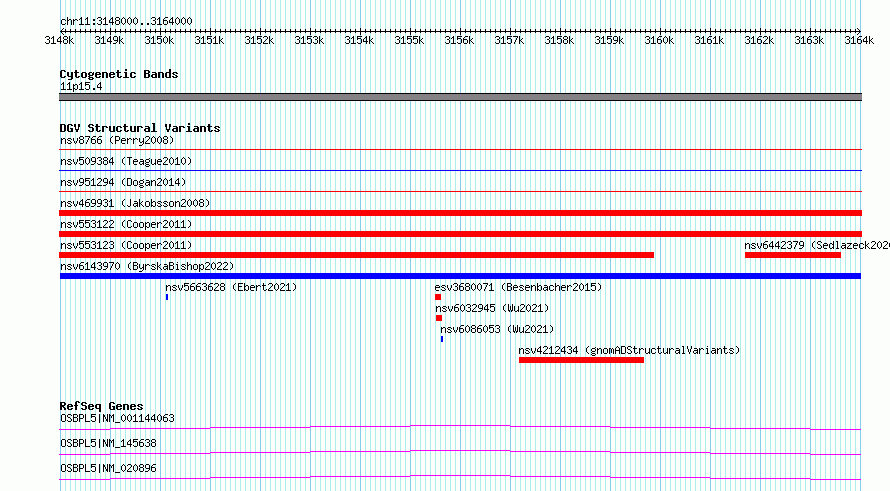Click the small blue marker under nsv5663628
Viewport: 890px width, 491px height.
(167, 297)
